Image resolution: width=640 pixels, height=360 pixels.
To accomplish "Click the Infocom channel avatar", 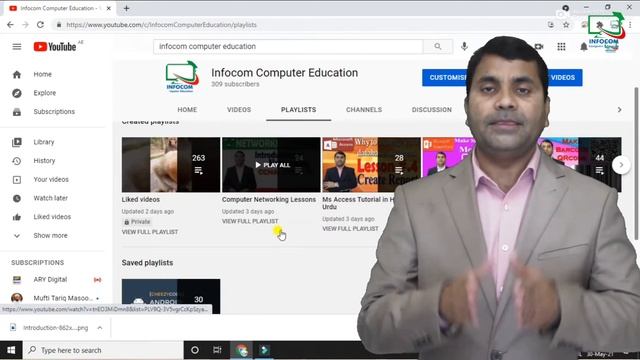I will pos(182,76).
